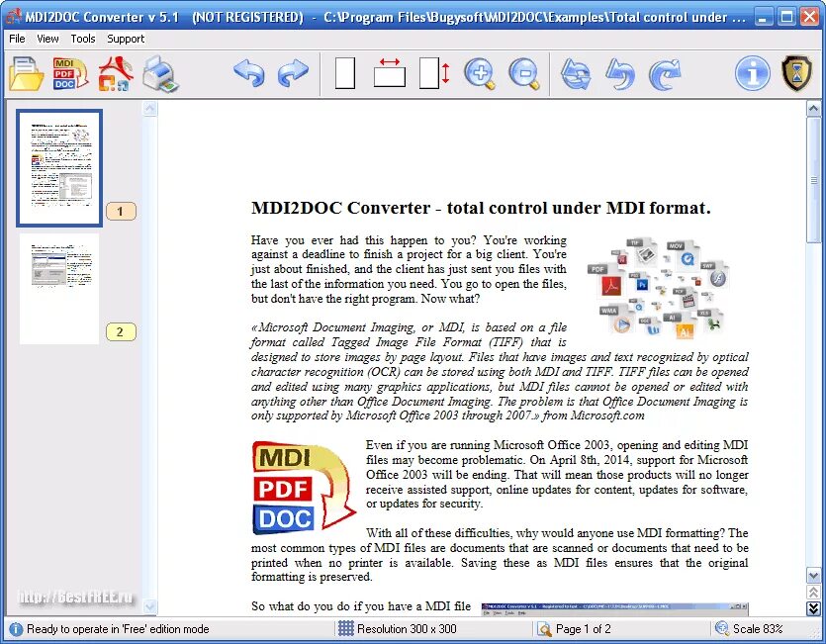The image size is (826, 644).
Task: Click the MDI PDF DOC logo in document
Action: tap(304, 487)
